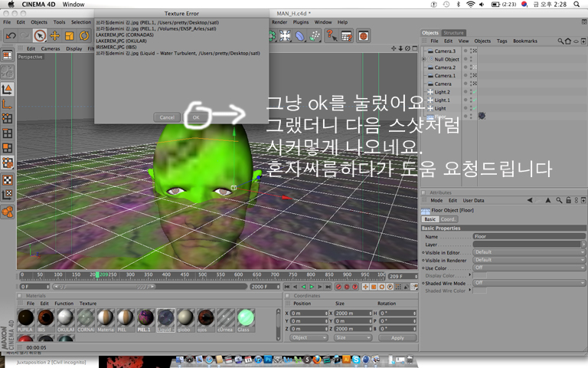Select the Object Axis tool in left sidebar
This screenshot has height=368, width=588.
[x=7, y=104]
